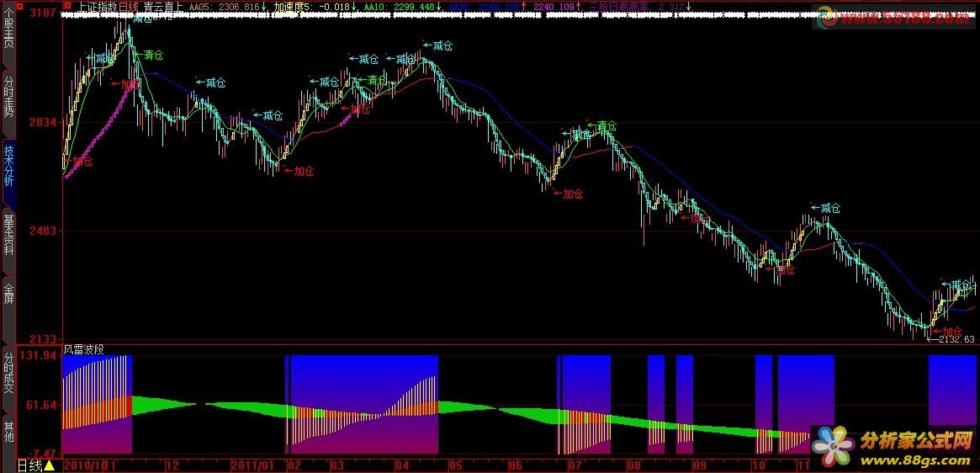The image size is (980, 473).
Task: Click the 06 month mark on time axis
Action: [516, 466]
